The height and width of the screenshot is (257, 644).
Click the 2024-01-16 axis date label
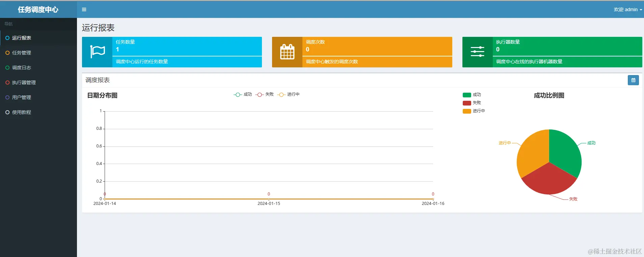coord(433,204)
